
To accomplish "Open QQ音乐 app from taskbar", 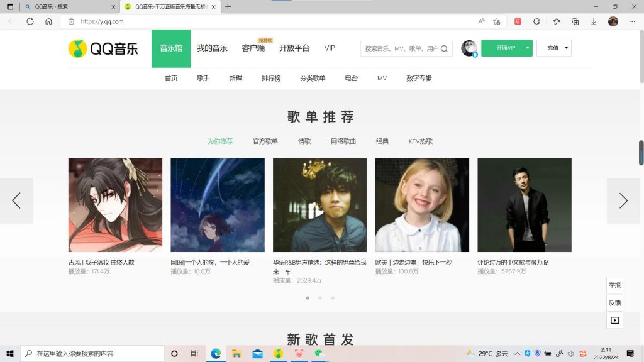I will click(x=278, y=353).
